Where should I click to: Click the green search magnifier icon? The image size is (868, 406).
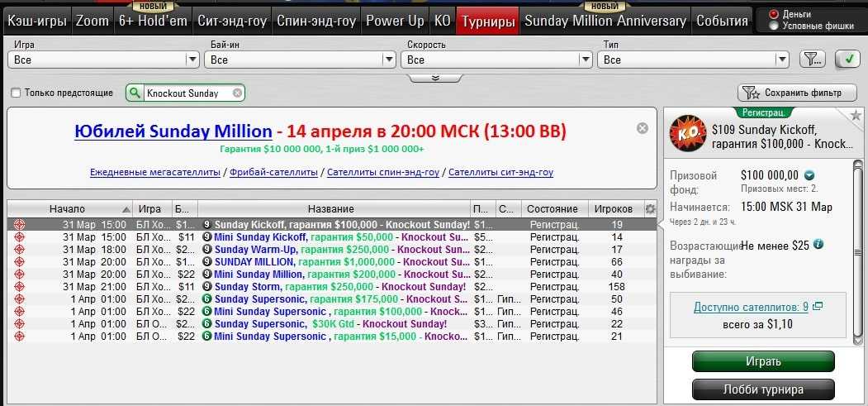point(134,93)
